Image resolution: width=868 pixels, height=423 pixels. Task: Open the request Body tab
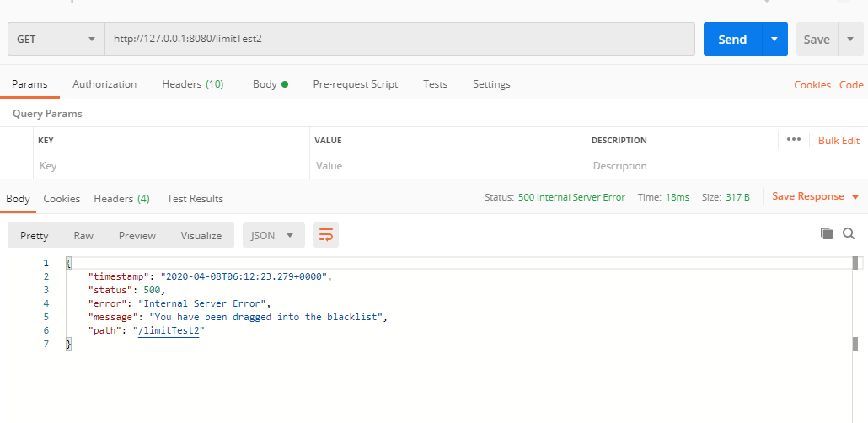270,84
